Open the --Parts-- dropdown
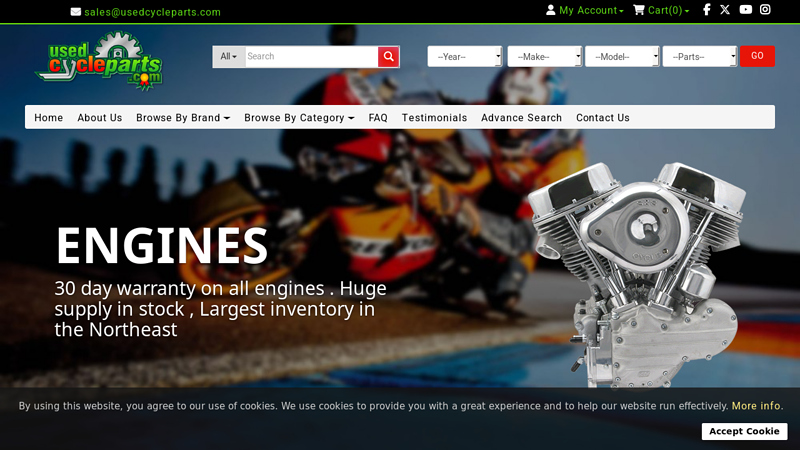The image size is (800, 450). pos(699,57)
